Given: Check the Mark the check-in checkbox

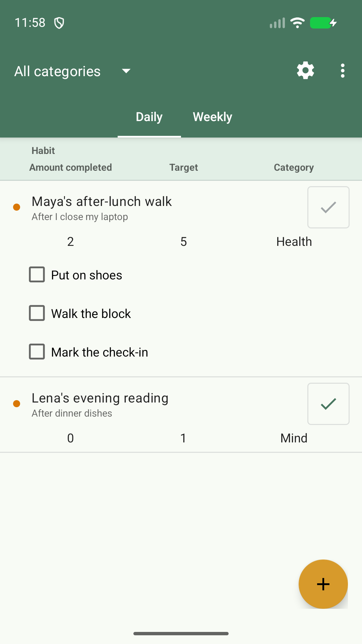Looking at the screenshot, I should click(x=37, y=352).
